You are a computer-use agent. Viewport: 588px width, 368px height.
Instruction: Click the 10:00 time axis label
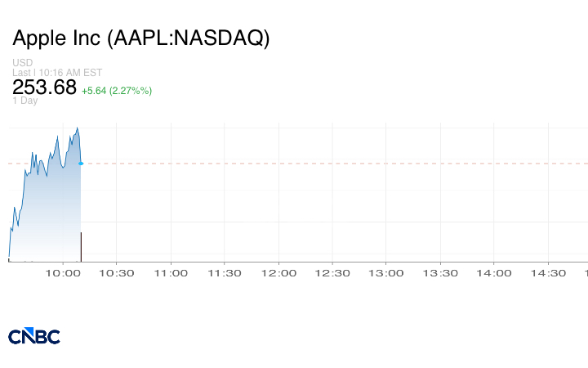[63, 273]
